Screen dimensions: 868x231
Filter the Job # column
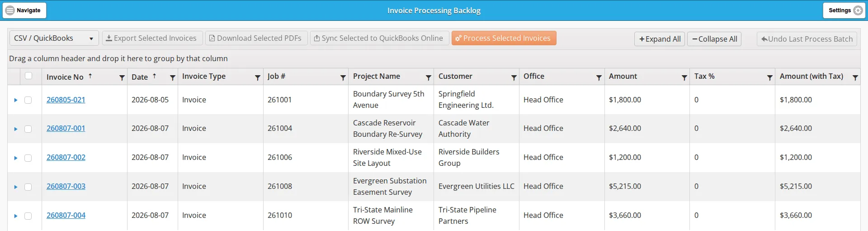point(343,77)
